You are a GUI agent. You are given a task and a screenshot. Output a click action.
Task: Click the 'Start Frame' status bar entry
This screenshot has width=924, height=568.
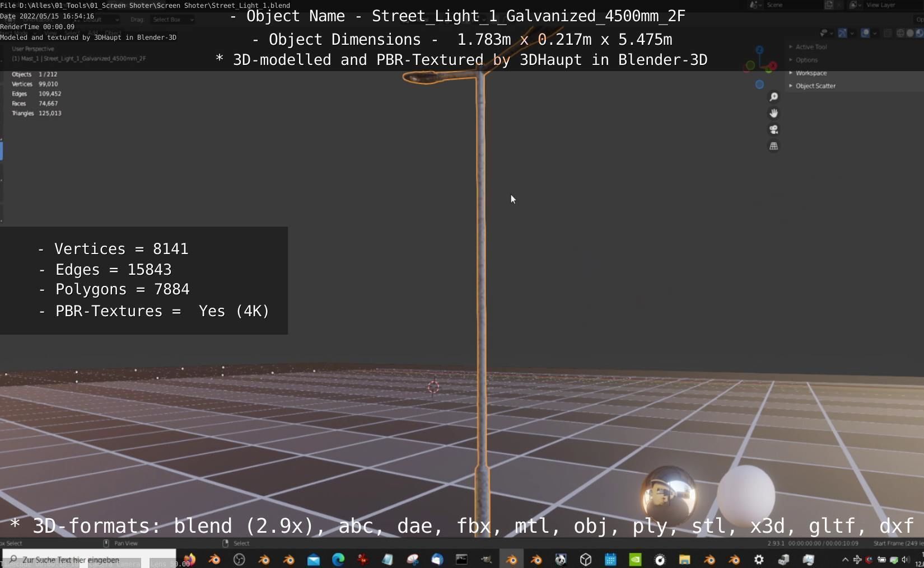click(x=898, y=543)
